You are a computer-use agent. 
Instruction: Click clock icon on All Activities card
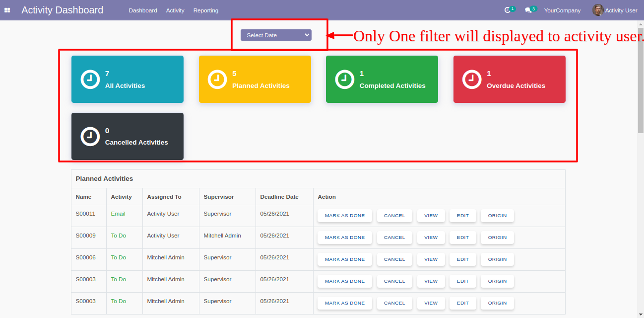click(90, 79)
